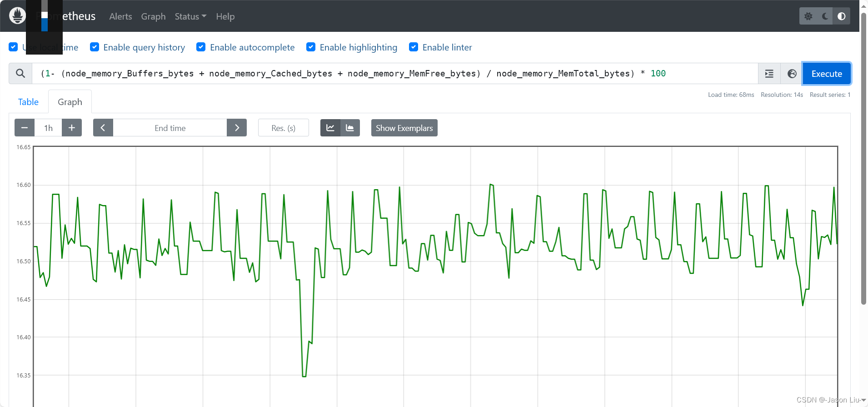
Task: Click the Result series: 1 text
Action: [830, 95]
